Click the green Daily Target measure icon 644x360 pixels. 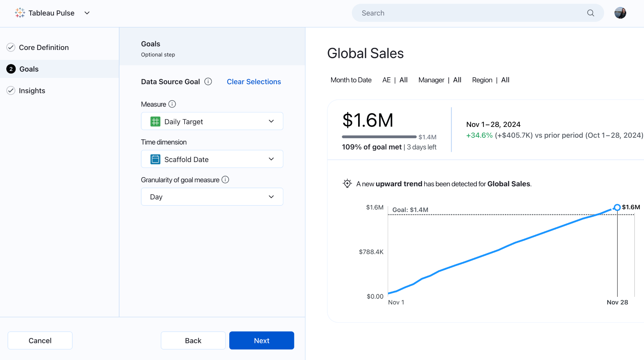[x=155, y=122]
